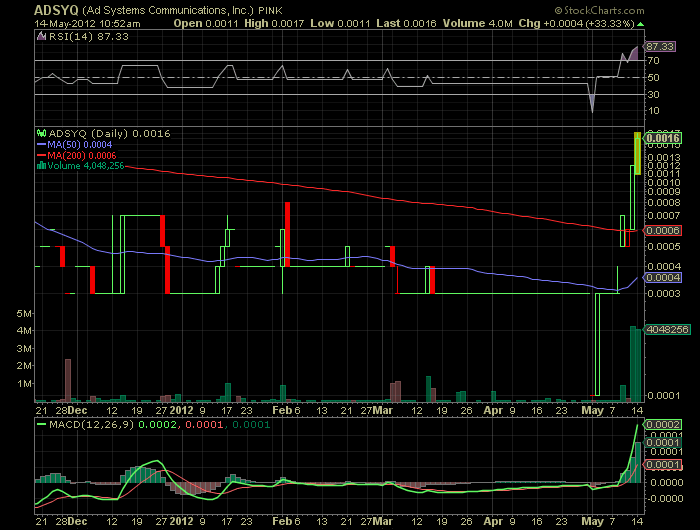This screenshot has height=530, width=700.
Task: Click the 2012 label on price chart date axis
Action: pos(182,410)
